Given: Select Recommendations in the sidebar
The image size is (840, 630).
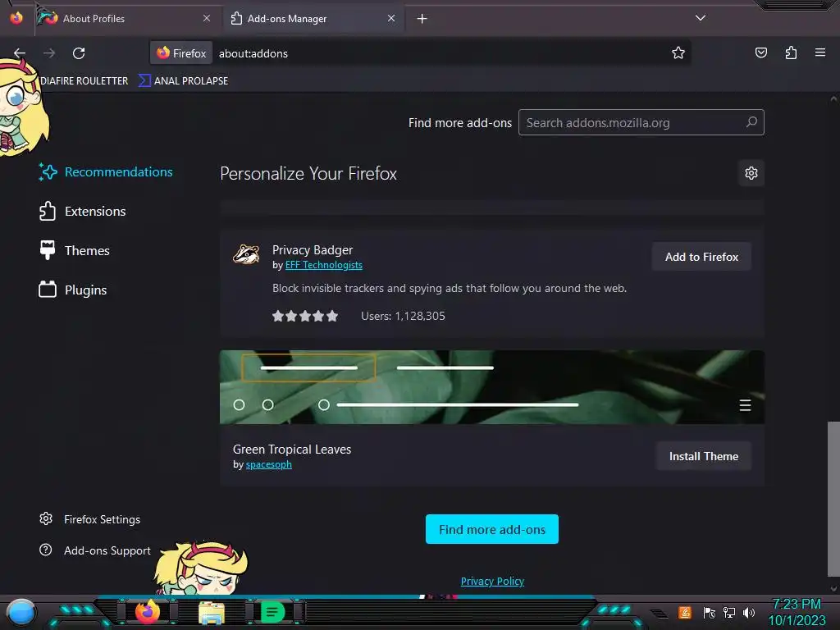Looking at the screenshot, I should coord(106,172).
